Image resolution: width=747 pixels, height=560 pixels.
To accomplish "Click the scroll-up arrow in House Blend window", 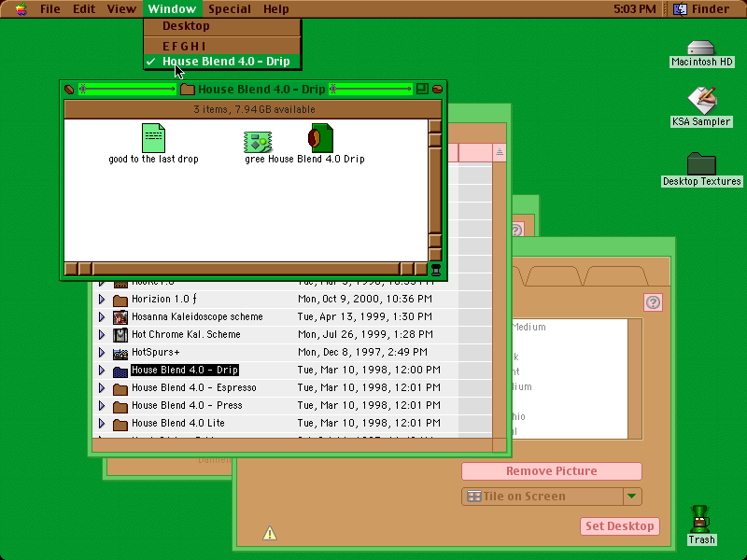I will [435, 126].
